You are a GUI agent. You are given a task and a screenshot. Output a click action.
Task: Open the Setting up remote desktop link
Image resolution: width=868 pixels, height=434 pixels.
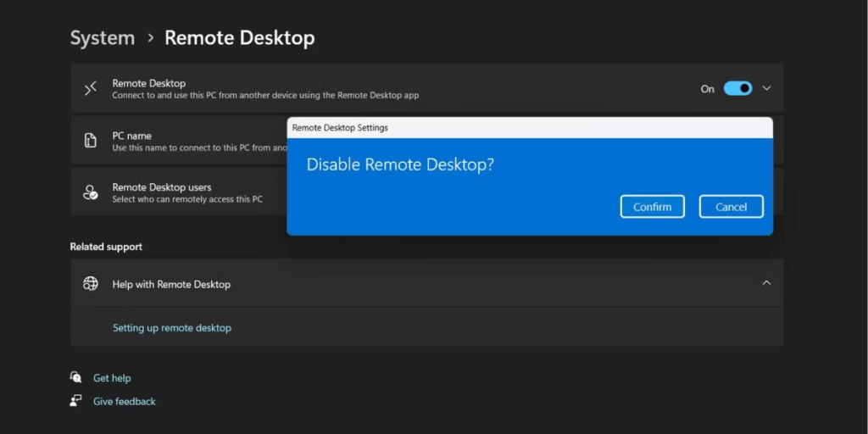[172, 328]
